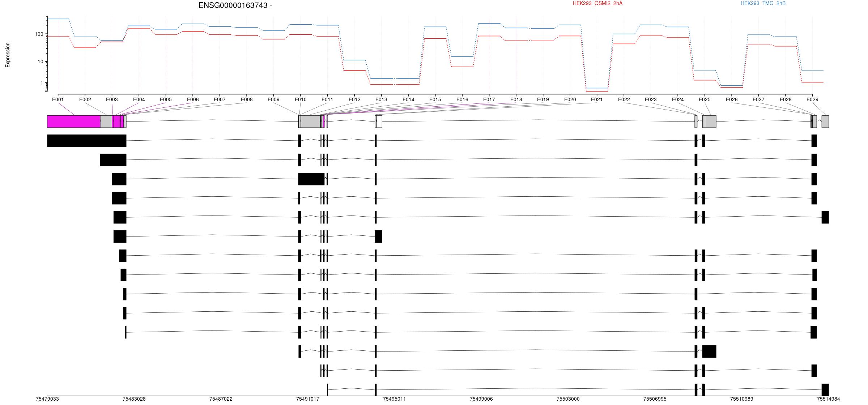The image size is (868, 405).
Task: Click exon label E006
Action: (193, 99)
